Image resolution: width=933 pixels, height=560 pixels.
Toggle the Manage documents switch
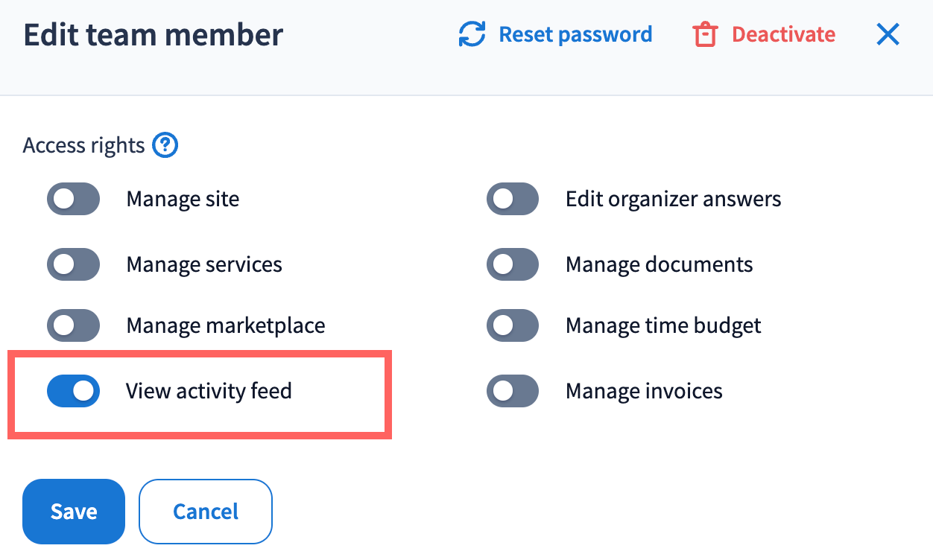click(513, 264)
